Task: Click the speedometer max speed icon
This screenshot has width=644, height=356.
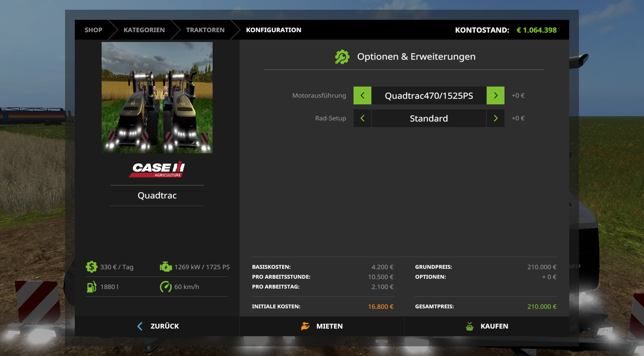Action: 166,287
